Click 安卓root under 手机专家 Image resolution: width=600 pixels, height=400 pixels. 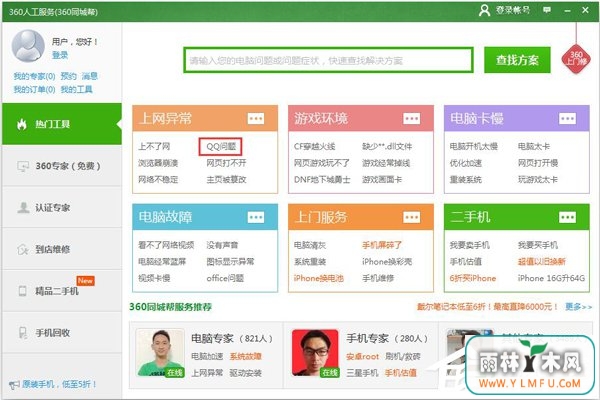[362, 356]
